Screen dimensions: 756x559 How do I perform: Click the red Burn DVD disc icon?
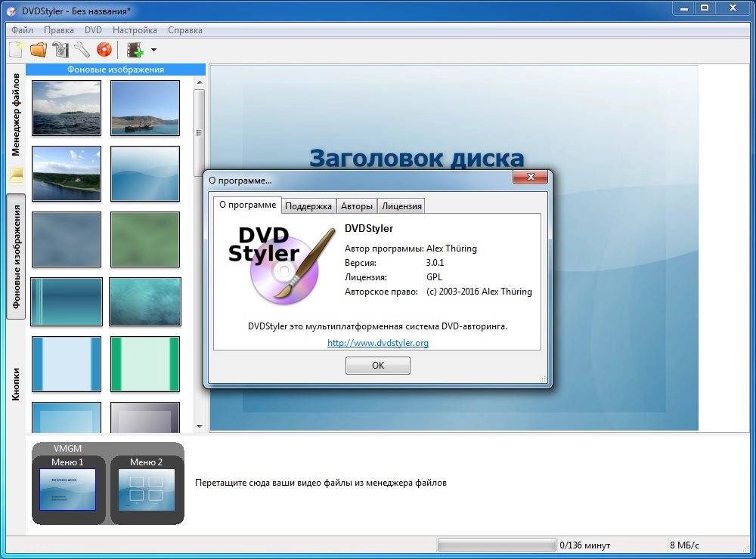click(x=104, y=50)
